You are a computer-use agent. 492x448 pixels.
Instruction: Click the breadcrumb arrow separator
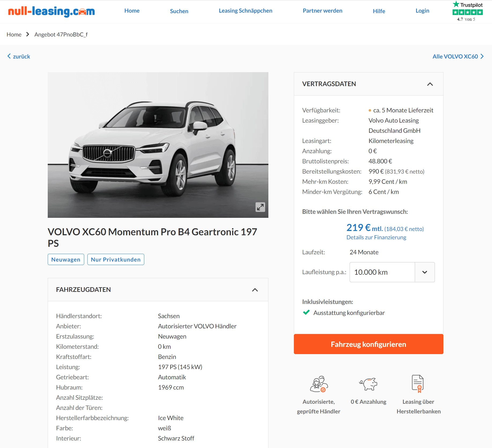(28, 34)
